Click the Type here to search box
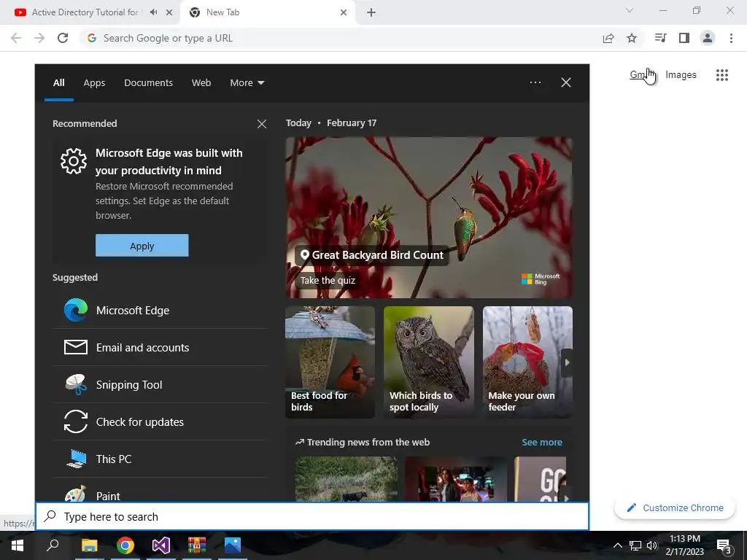 pyautogui.click(x=312, y=517)
